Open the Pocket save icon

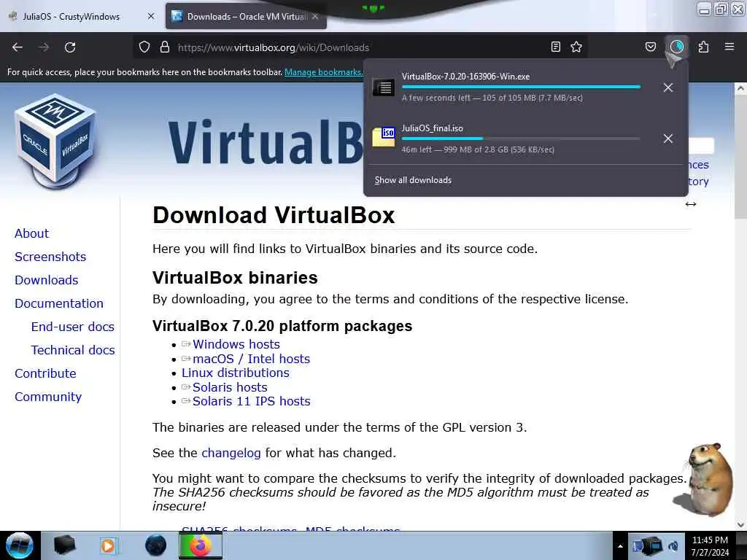click(x=651, y=47)
